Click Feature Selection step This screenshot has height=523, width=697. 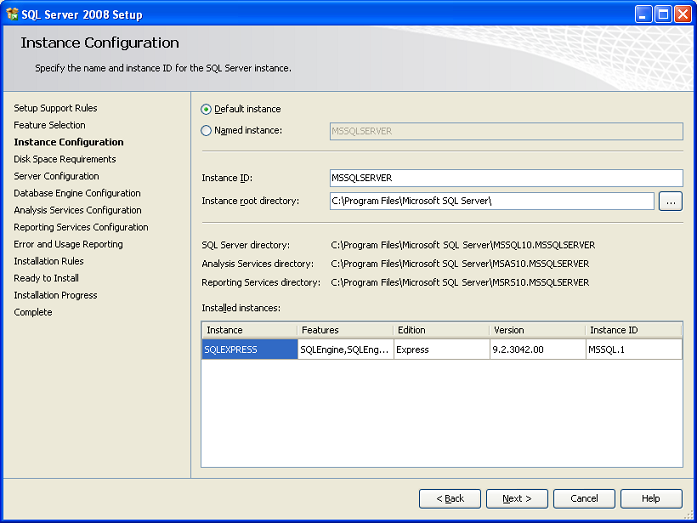coord(49,125)
